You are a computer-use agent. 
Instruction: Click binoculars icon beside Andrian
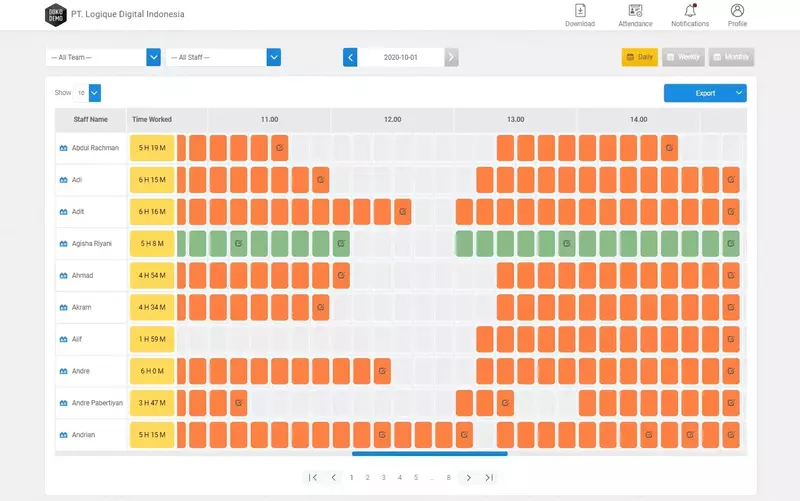tap(63, 435)
